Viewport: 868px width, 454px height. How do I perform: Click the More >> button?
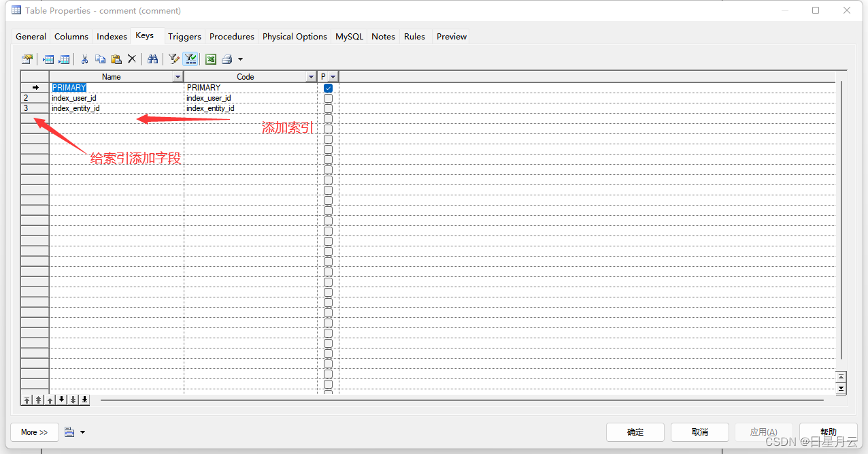34,432
